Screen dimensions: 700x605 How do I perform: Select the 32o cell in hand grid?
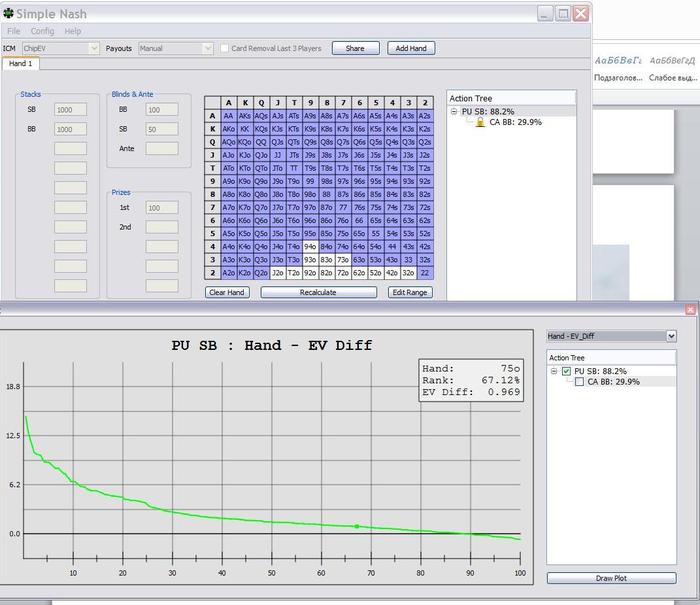click(408, 272)
